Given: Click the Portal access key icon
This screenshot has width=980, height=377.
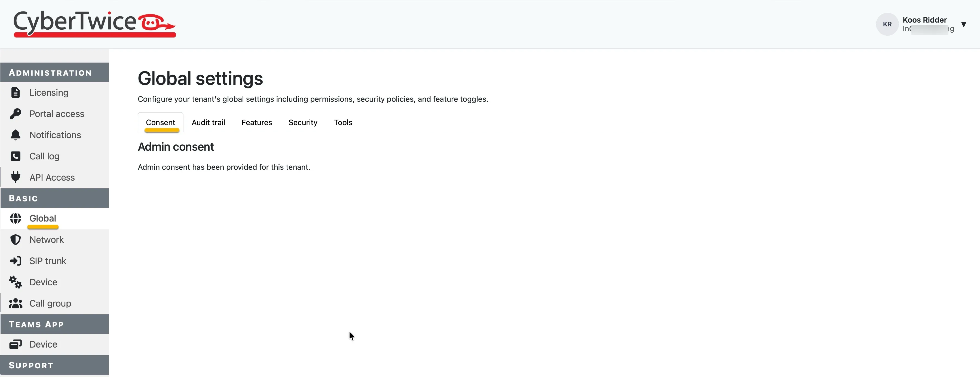Looking at the screenshot, I should tap(16, 114).
